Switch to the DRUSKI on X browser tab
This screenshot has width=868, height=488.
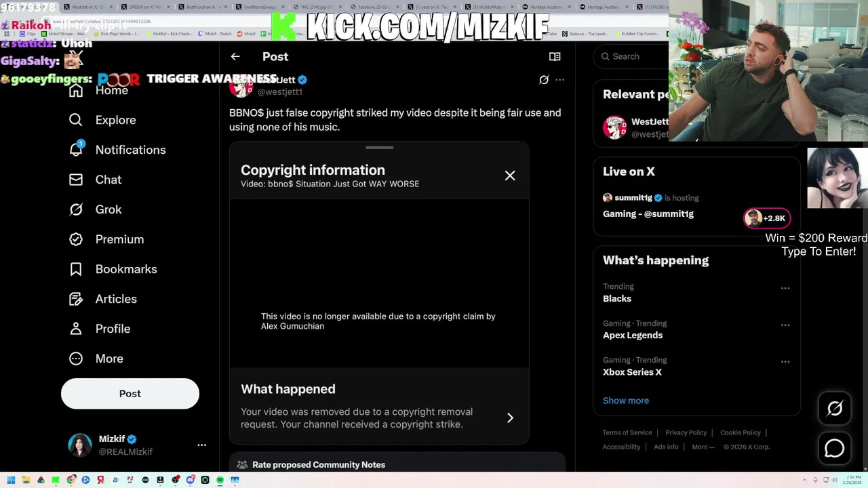point(146,7)
